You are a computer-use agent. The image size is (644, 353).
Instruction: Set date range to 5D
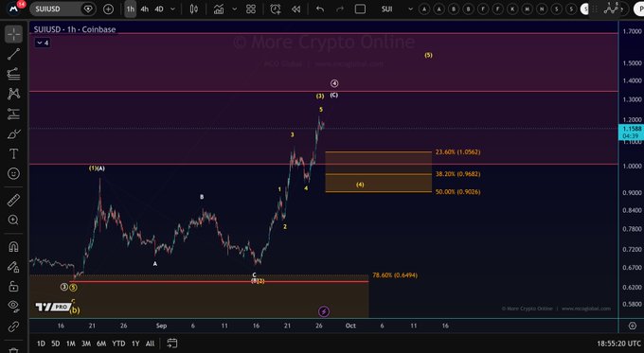(x=56, y=344)
